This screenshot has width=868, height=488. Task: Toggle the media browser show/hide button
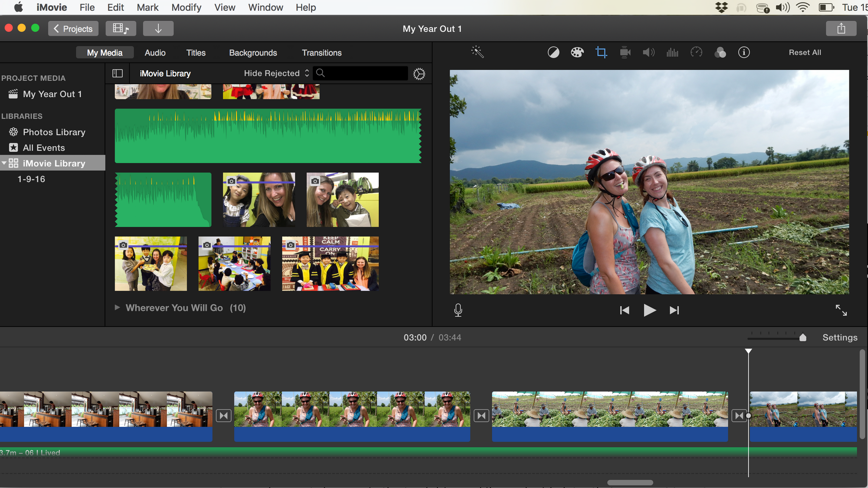(x=121, y=29)
